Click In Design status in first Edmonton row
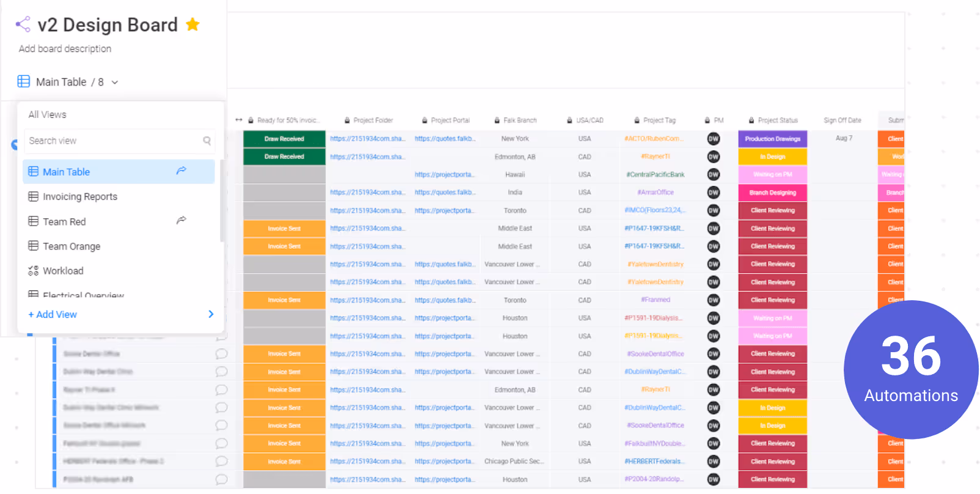This screenshot has height=494, width=980. pyautogui.click(x=772, y=157)
